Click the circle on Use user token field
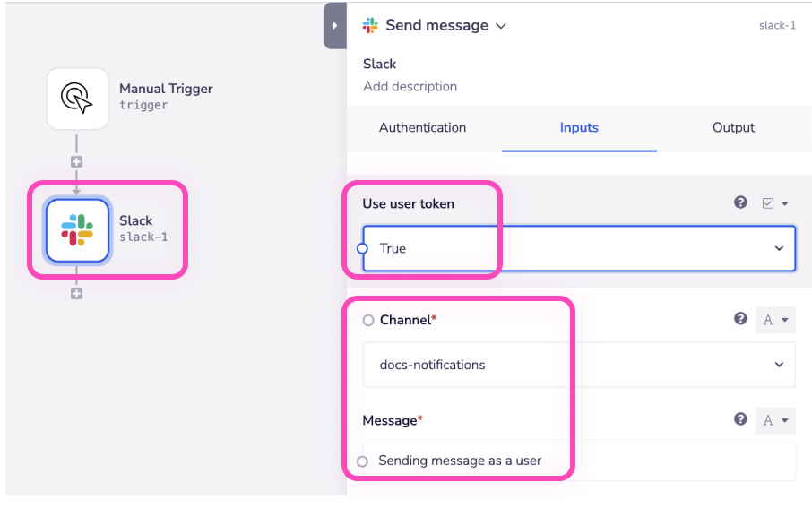812x508 pixels. [362, 248]
